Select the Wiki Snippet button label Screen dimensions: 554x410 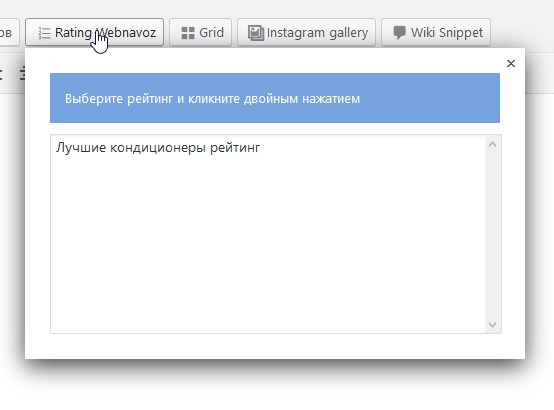[447, 33]
